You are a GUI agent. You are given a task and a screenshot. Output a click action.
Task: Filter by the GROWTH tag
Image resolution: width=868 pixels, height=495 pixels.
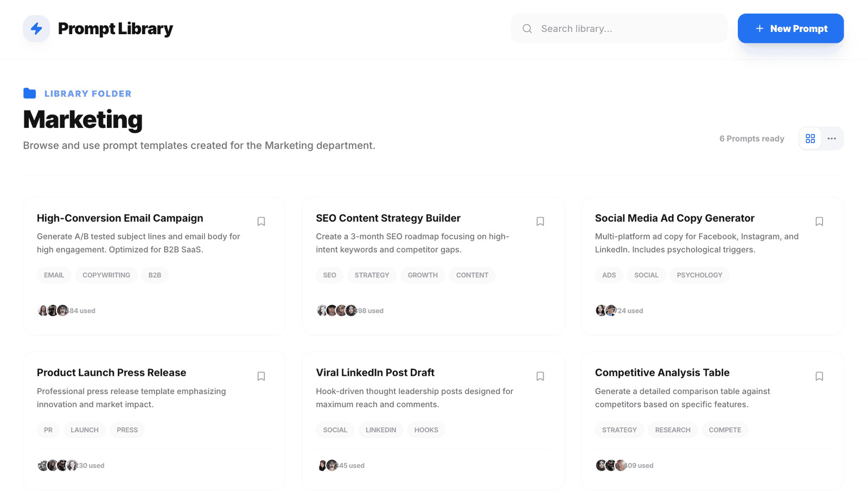[x=423, y=275]
